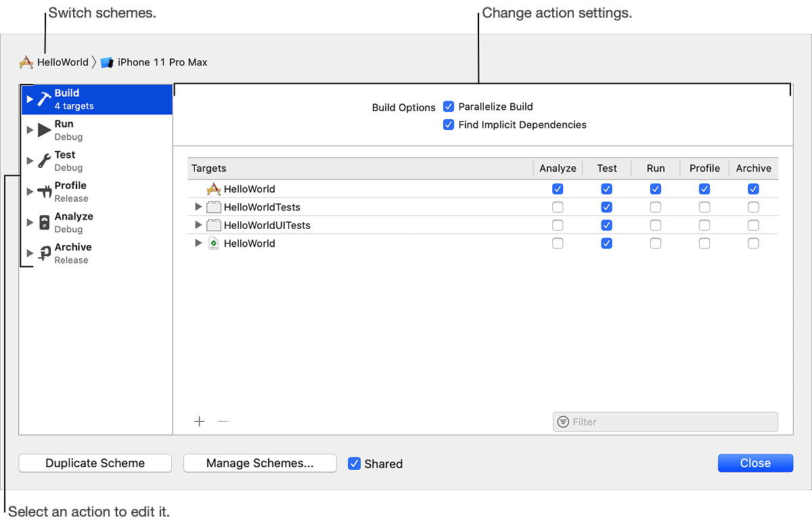Screen dimensions: 812x524
Task: Toggle Analyze checkbox for HelloWorldTests
Action: tap(558, 207)
